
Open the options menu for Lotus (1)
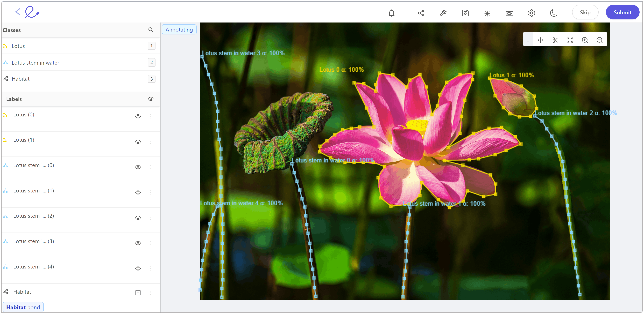pos(151,141)
